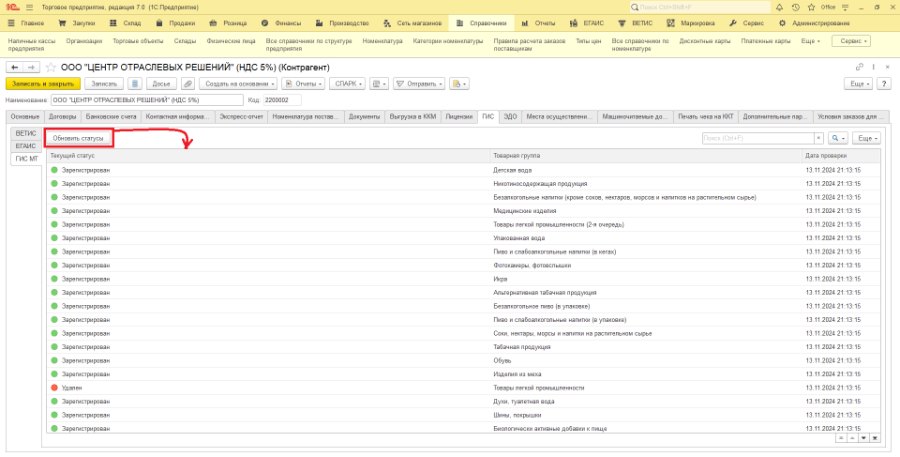Screen dimensions: 900x457
Task: Select the Детская вода row
Action: [x=463, y=170]
